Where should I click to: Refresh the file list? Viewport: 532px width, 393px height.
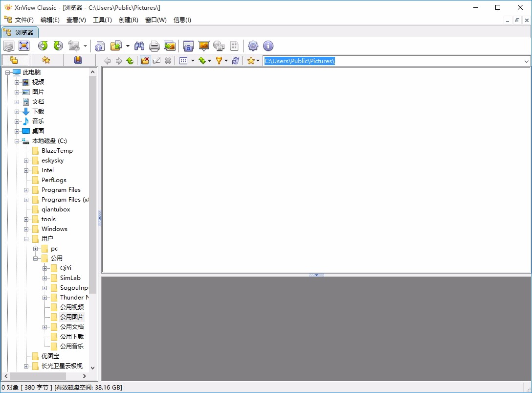pos(236,60)
